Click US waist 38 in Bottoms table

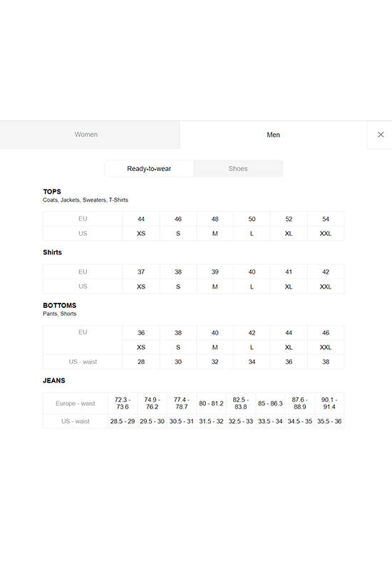326,362
